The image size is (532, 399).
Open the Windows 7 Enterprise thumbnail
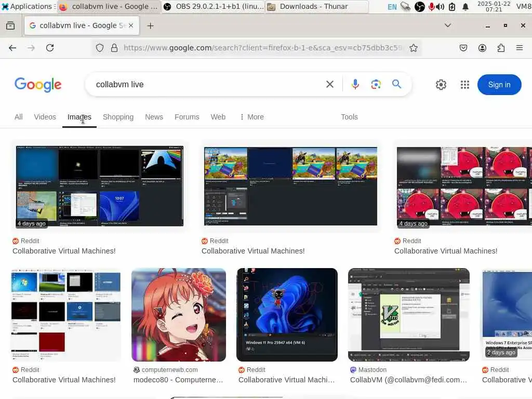[507, 315]
